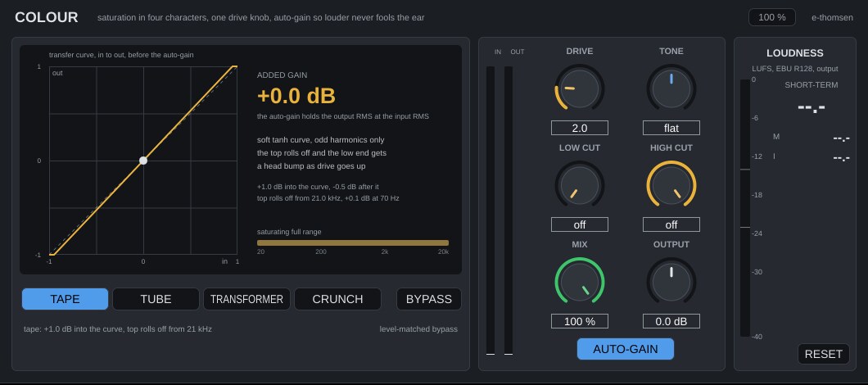Edit the mix value field 100 %
Image resolution: width=868 pixels, height=385 pixels.
pyautogui.click(x=580, y=321)
